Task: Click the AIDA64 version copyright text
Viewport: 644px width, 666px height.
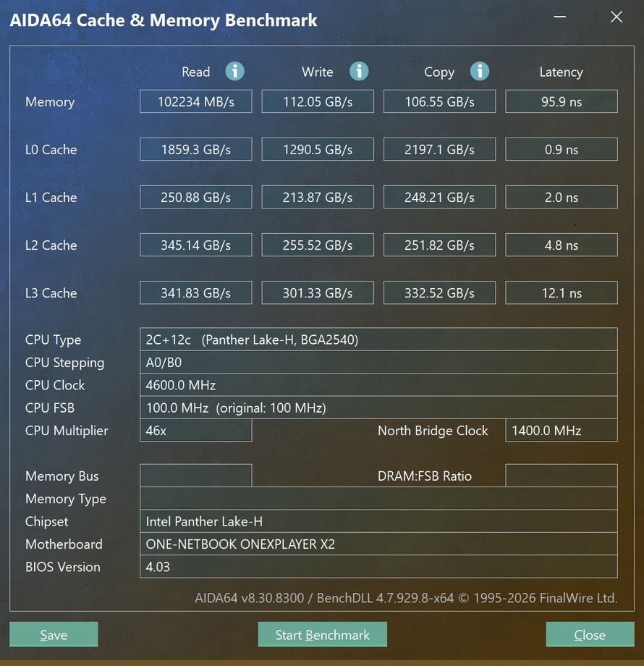Action: pos(406,598)
